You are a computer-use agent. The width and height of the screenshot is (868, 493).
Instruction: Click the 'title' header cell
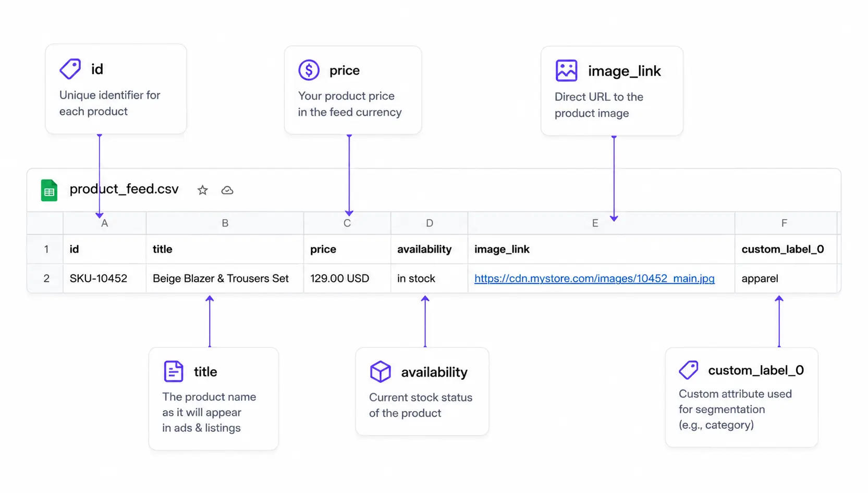225,249
